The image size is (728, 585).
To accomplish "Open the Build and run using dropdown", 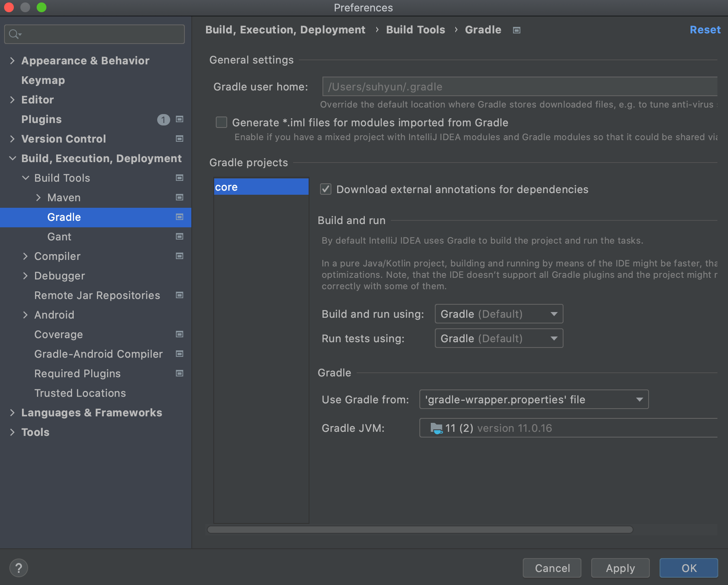I will tap(499, 314).
